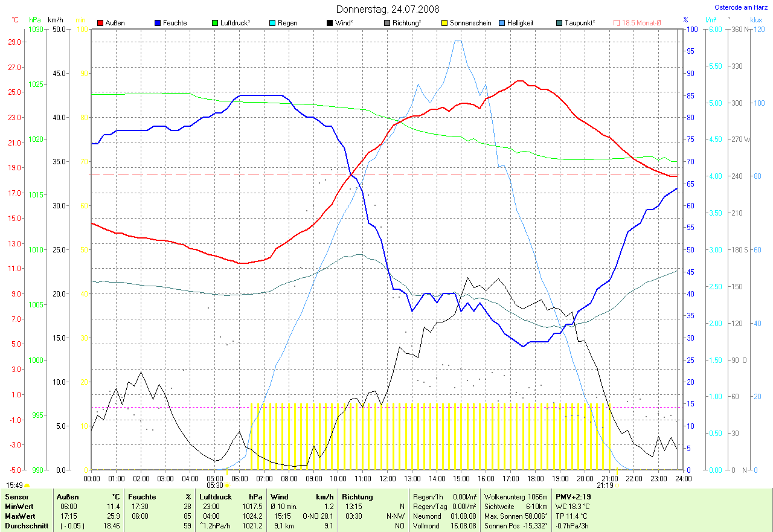Select the Luftdruck hPa column header

[x=231, y=497]
